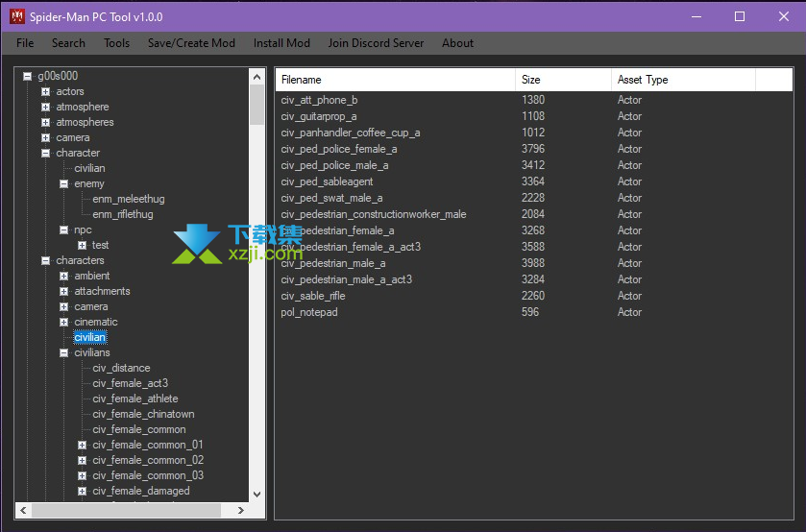Screen dimensions: 806x532
Task: Open the Install Mod menu
Action: (281, 43)
